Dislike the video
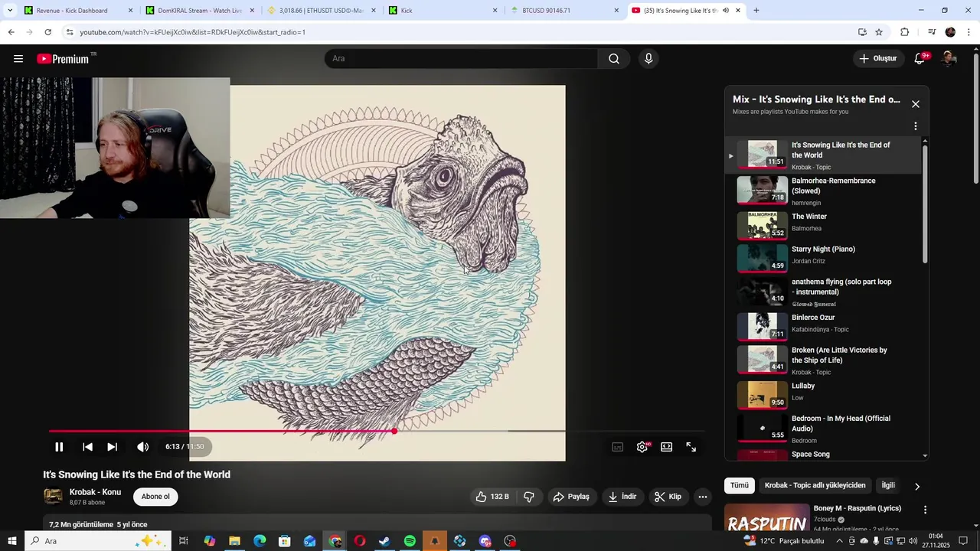 [529, 497]
